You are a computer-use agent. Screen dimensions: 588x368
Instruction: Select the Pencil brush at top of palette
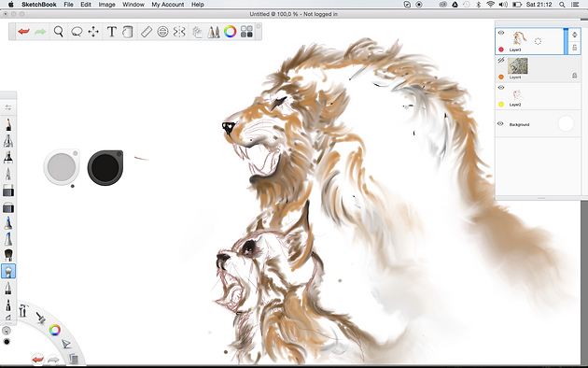(8, 124)
